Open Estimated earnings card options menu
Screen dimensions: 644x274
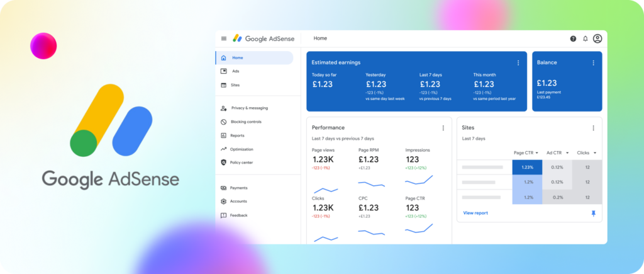pos(518,63)
